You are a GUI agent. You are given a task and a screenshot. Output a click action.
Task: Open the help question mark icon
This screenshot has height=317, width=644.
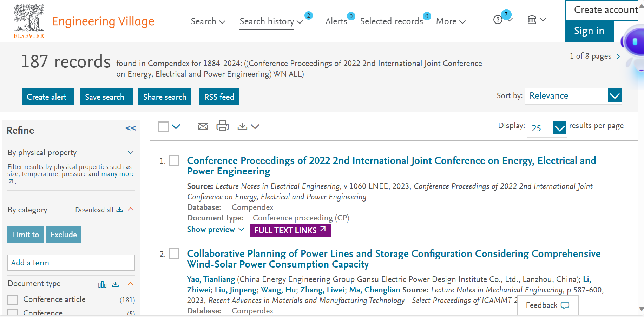tap(498, 20)
